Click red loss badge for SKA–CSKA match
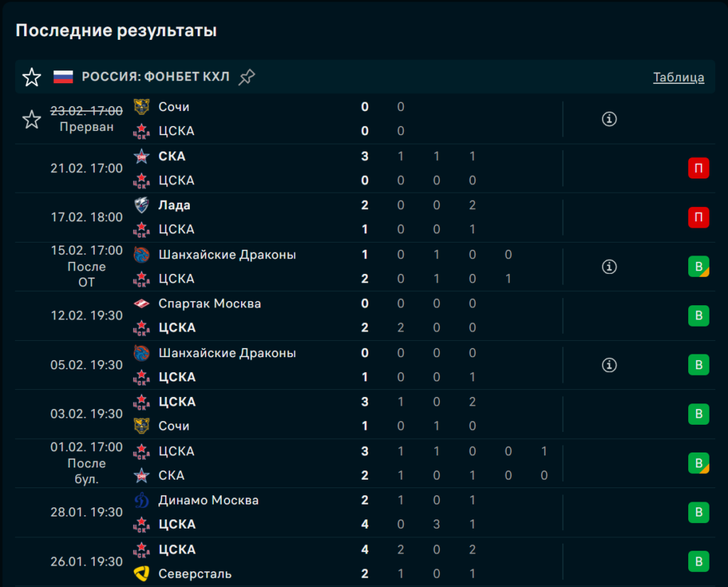This screenshot has height=587, width=728. 698,169
